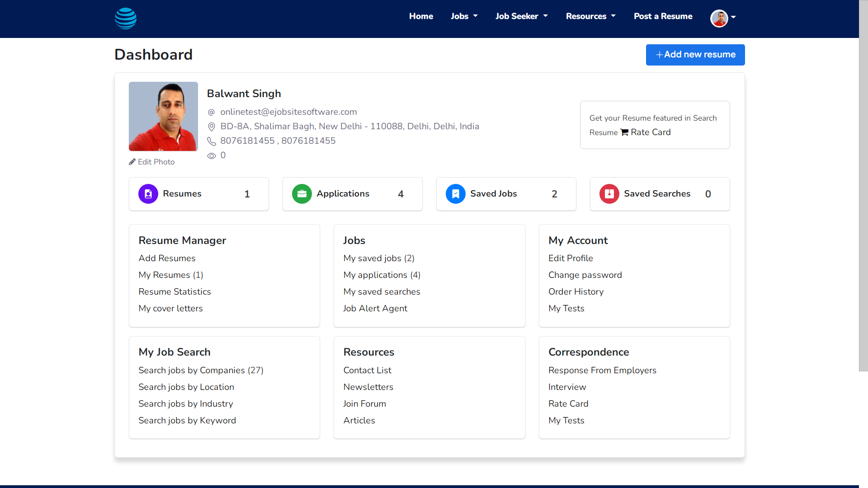Open Add Resumes link
Image resolution: width=868 pixels, height=488 pixels.
click(x=167, y=258)
